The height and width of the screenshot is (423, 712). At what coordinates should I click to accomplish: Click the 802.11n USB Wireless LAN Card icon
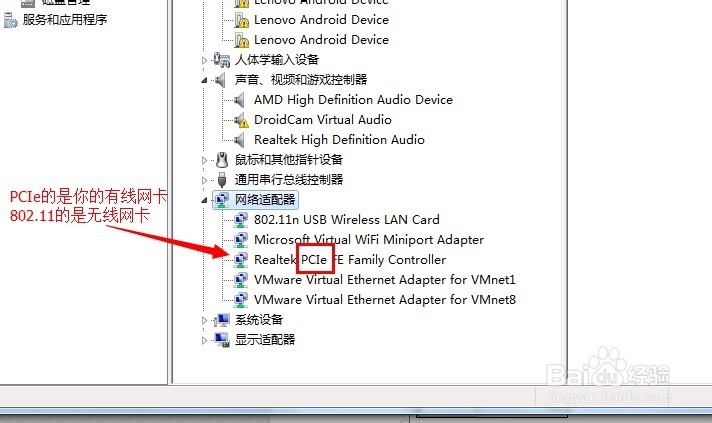pos(241,220)
